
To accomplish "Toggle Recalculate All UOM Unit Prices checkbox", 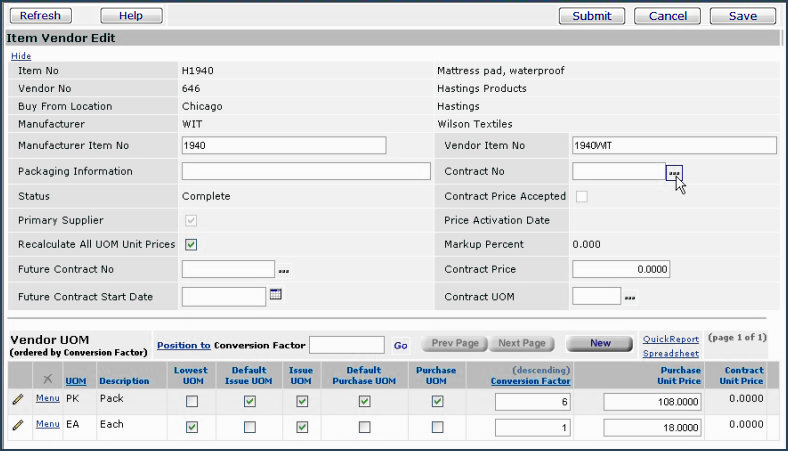I will 191,244.
